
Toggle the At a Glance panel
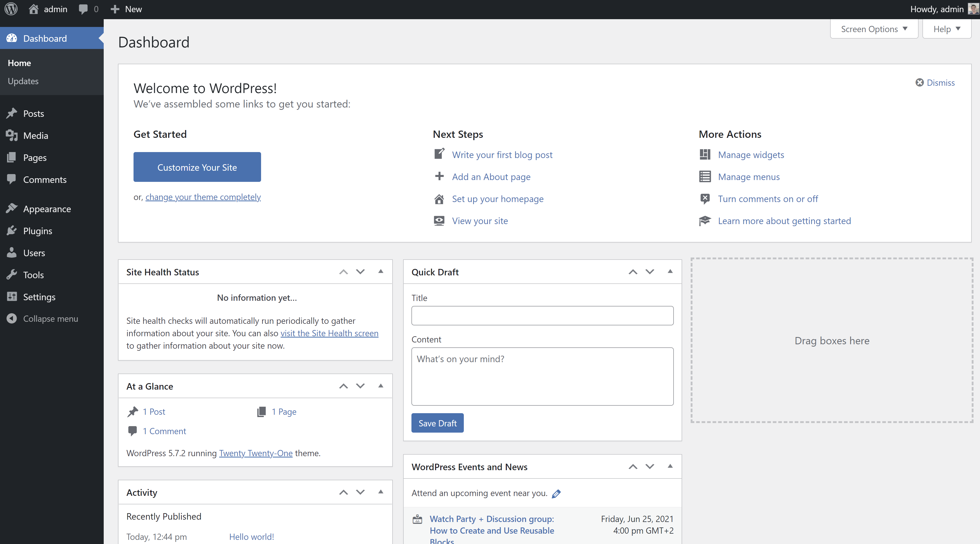click(x=380, y=386)
